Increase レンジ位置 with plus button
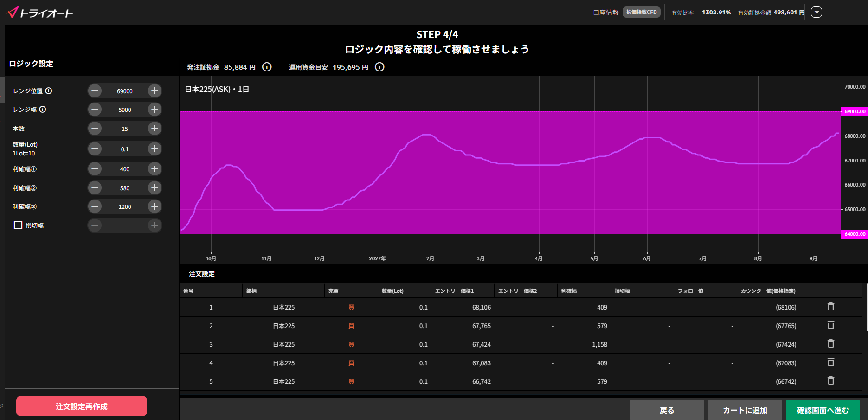 tap(155, 91)
